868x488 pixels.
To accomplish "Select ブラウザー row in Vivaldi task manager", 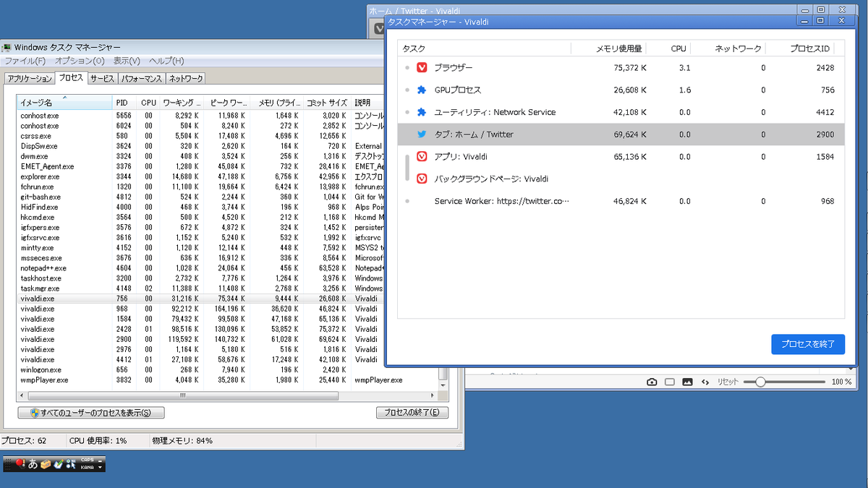I will tap(621, 68).
